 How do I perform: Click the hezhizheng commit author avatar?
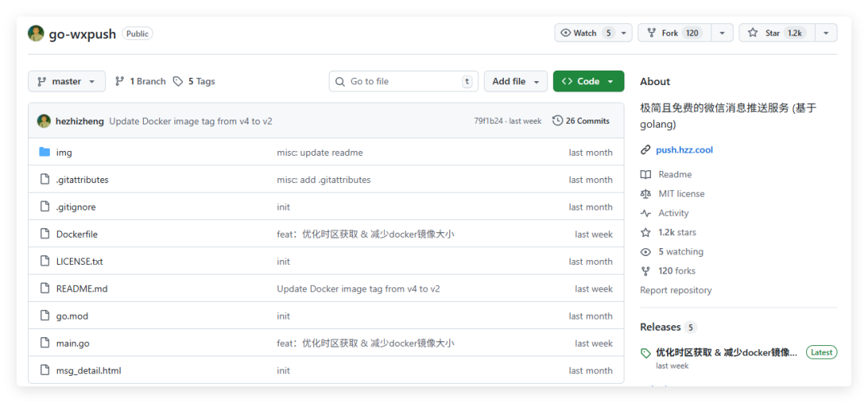tap(43, 121)
